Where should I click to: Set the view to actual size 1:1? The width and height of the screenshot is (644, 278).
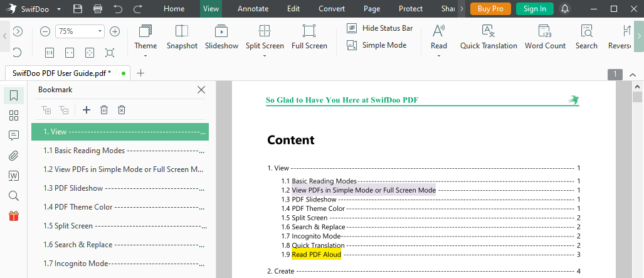(x=50, y=53)
